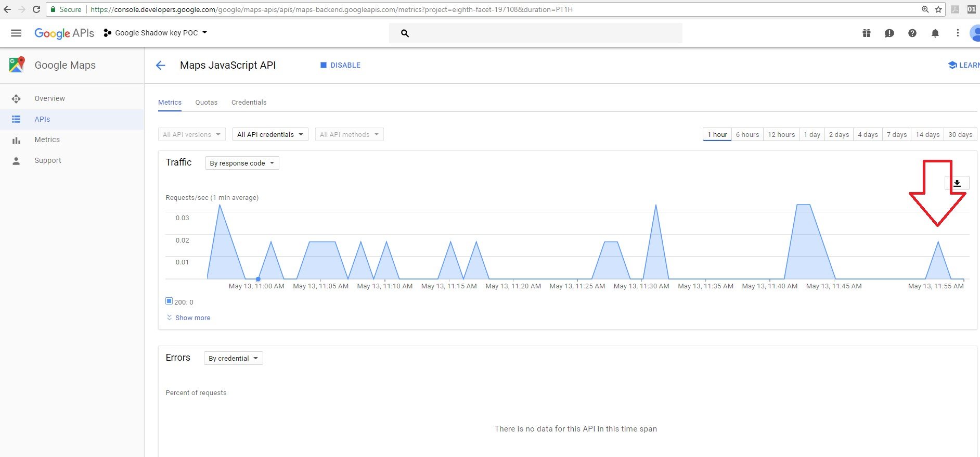
Task: Open the feedback alert icon
Action: pyautogui.click(x=889, y=33)
